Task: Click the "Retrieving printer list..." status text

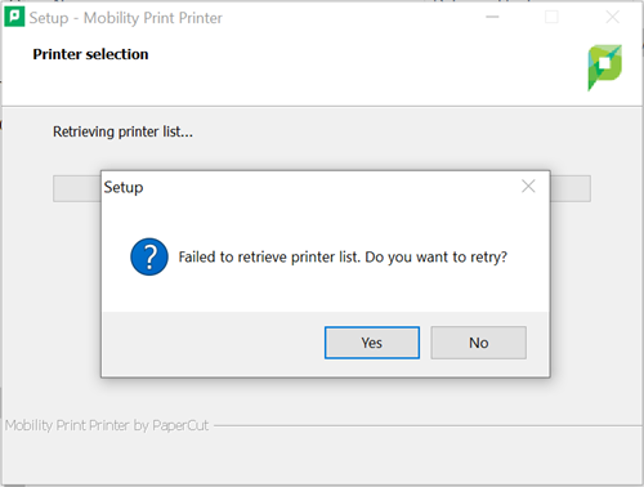Action: tap(122, 131)
